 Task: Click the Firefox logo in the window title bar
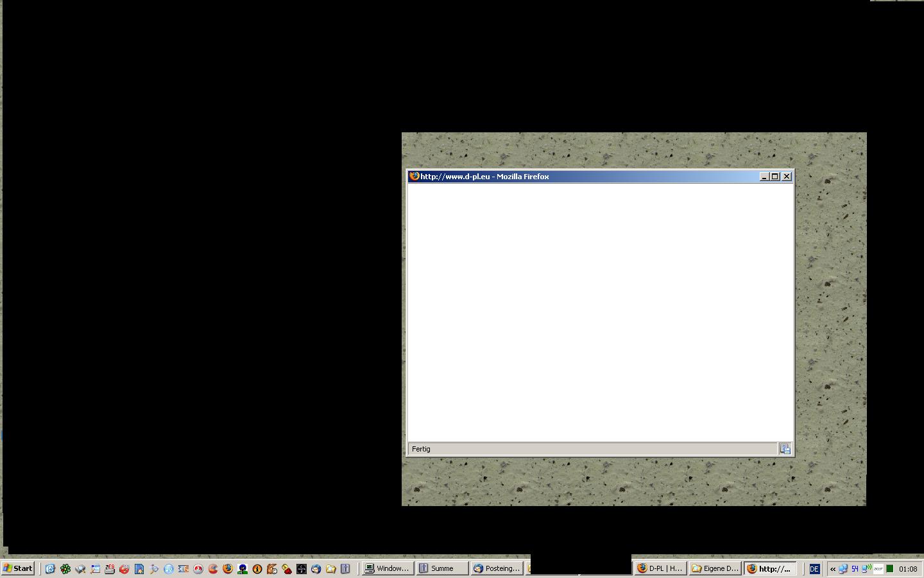(415, 177)
